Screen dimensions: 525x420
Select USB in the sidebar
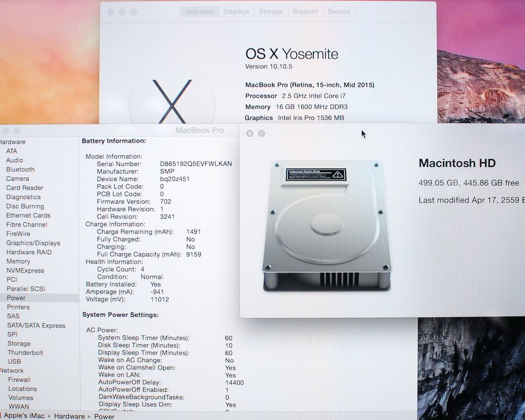tap(14, 361)
